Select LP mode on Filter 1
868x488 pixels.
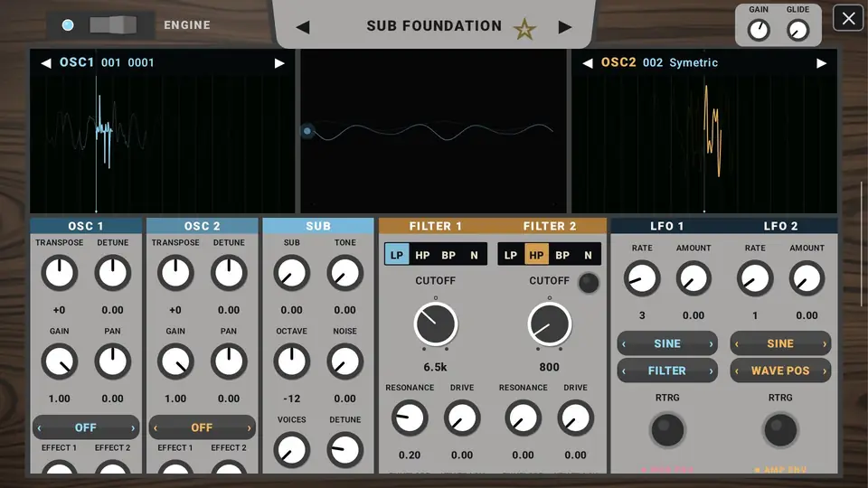397,255
